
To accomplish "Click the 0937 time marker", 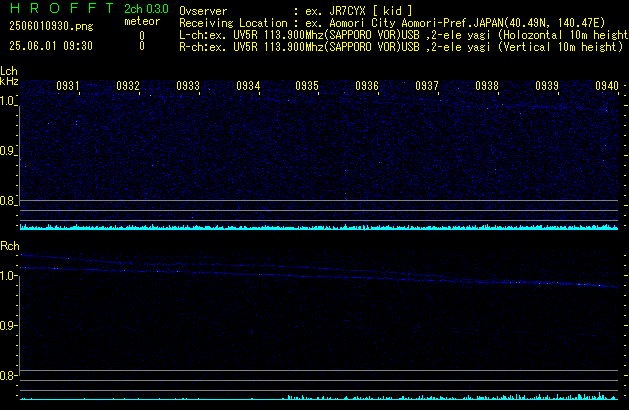I will [x=427, y=86].
